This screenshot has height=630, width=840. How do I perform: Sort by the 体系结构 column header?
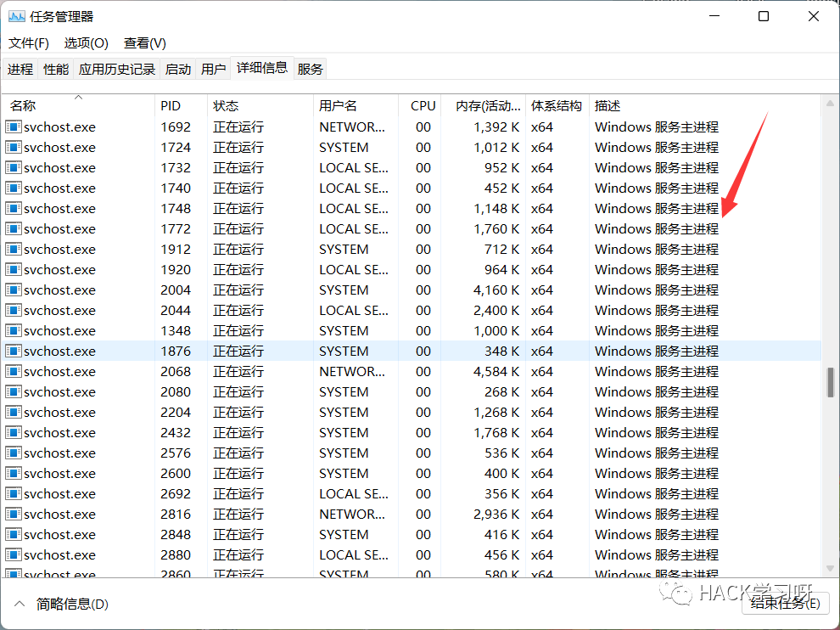click(x=557, y=105)
